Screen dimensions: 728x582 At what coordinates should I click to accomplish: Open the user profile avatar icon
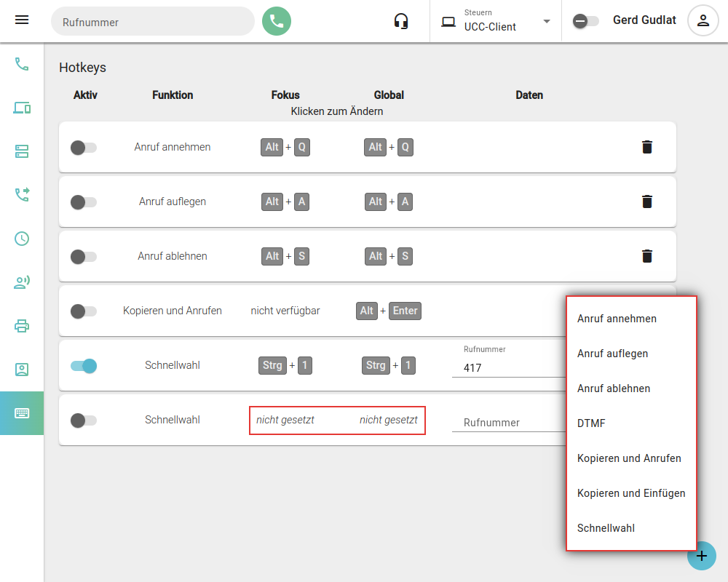(703, 20)
